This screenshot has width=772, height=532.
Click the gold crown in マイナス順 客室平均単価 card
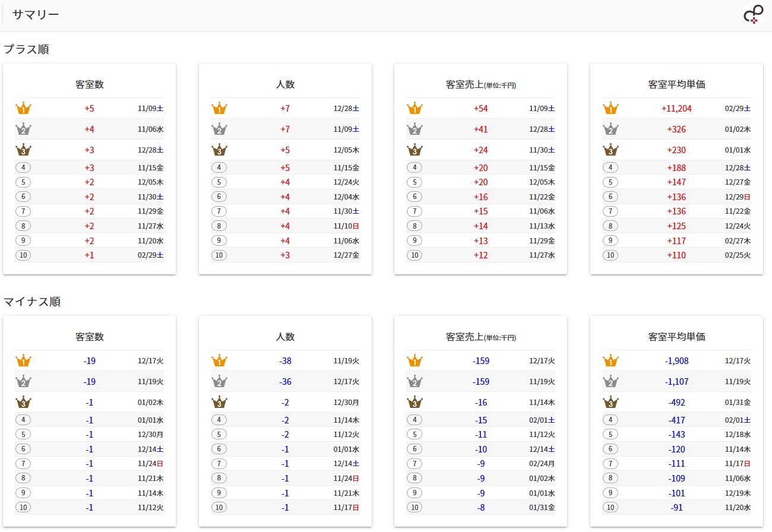tap(610, 361)
